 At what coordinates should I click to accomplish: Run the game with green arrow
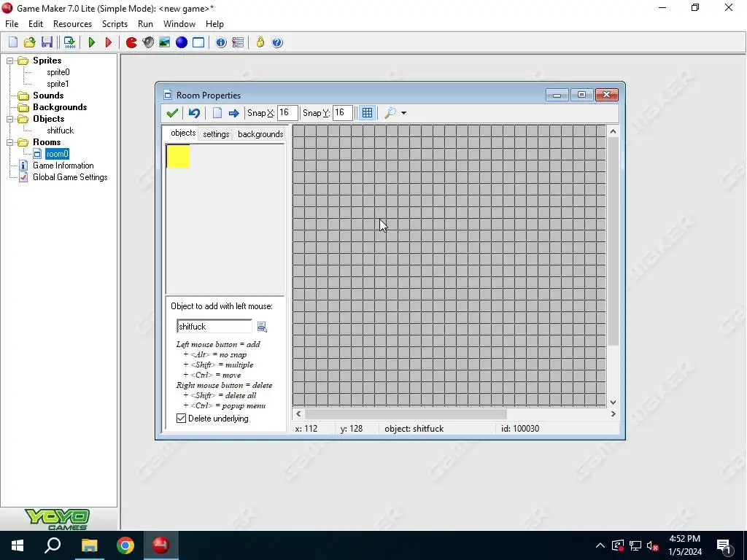[x=91, y=42]
